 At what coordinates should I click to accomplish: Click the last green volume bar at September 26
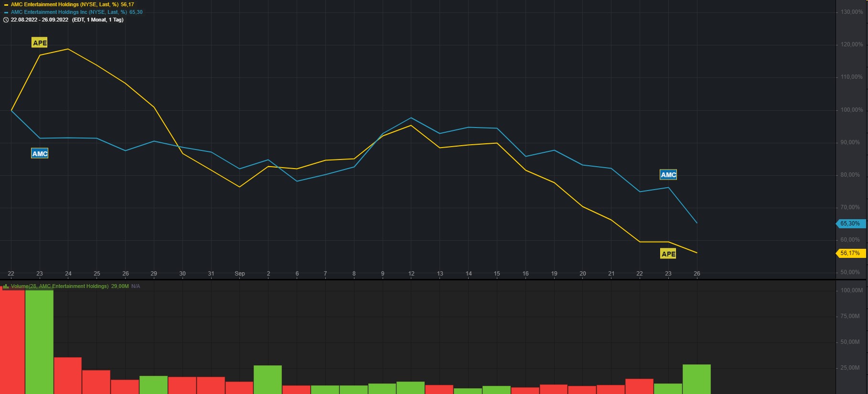(x=697, y=379)
